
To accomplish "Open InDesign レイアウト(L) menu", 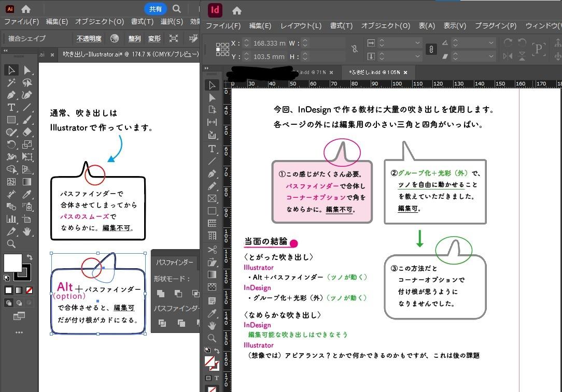I will (301, 26).
